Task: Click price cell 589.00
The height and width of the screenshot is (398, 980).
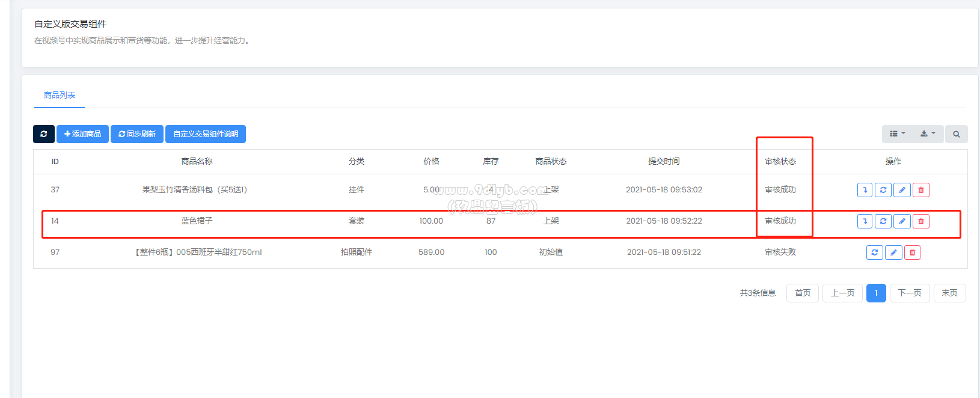Action: 431,252
